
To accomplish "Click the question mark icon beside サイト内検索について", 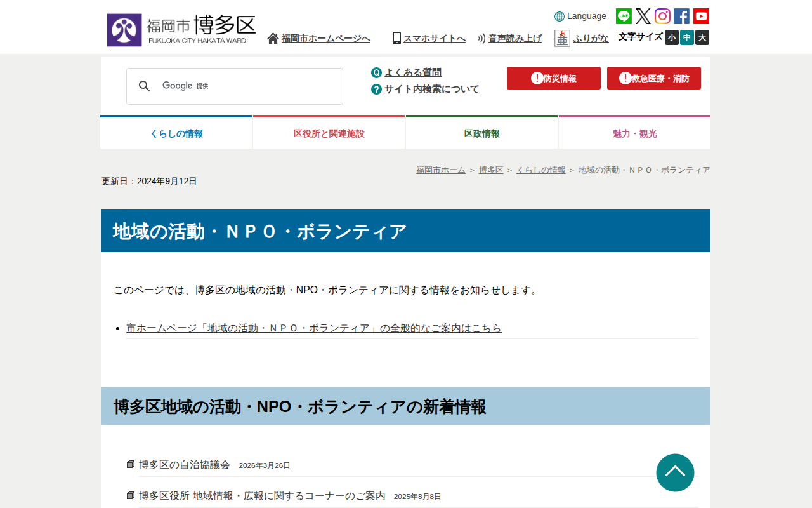I will click(376, 89).
